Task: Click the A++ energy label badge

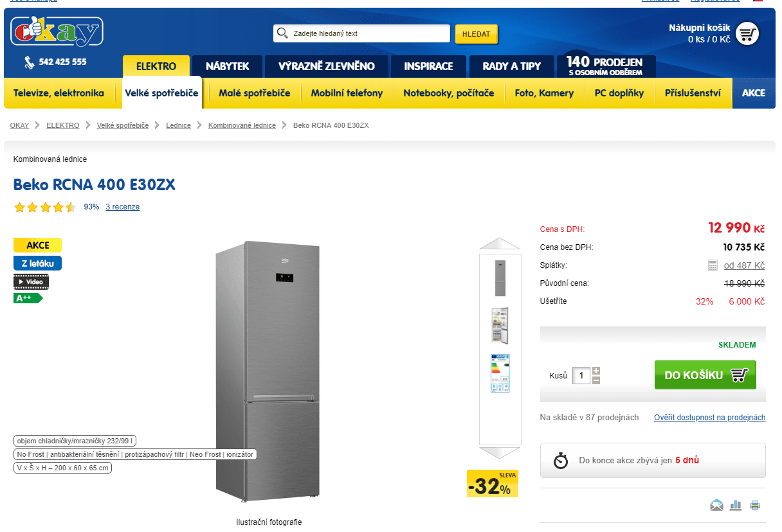Action: coord(28,298)
